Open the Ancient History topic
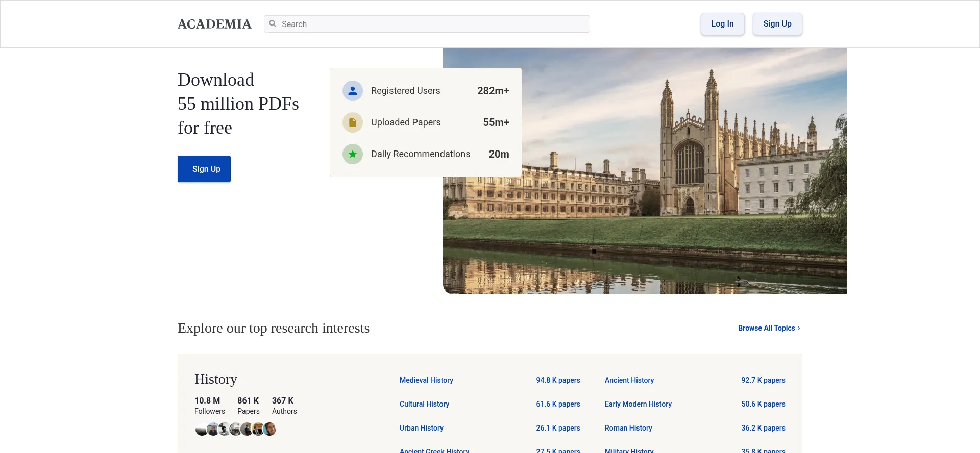Screen dimensions: 980x453 coord(629,380)
